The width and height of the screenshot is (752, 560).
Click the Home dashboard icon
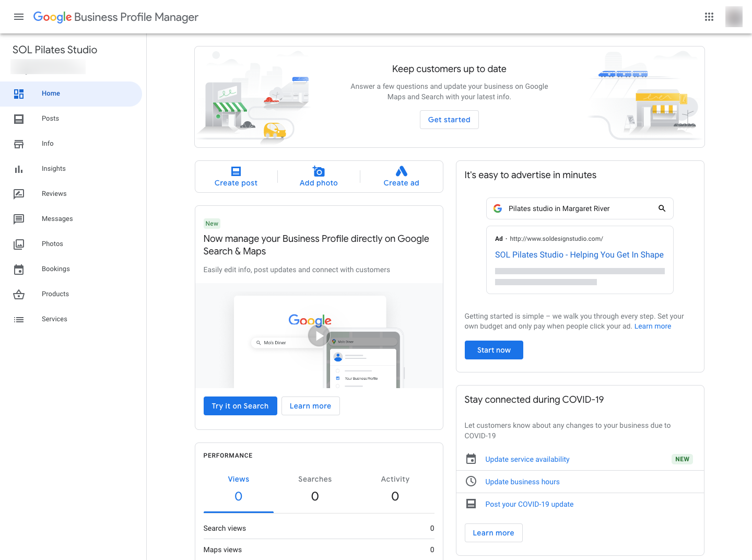point(19,94)
